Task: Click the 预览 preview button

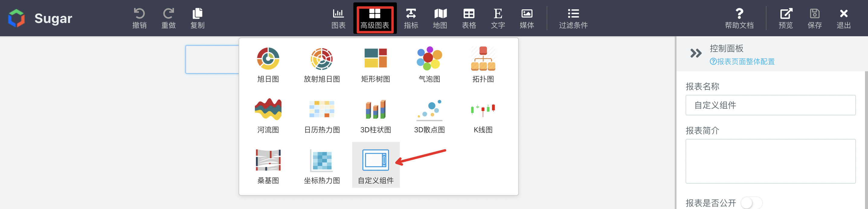Action: pyautogui.click(x=786, y=18)
